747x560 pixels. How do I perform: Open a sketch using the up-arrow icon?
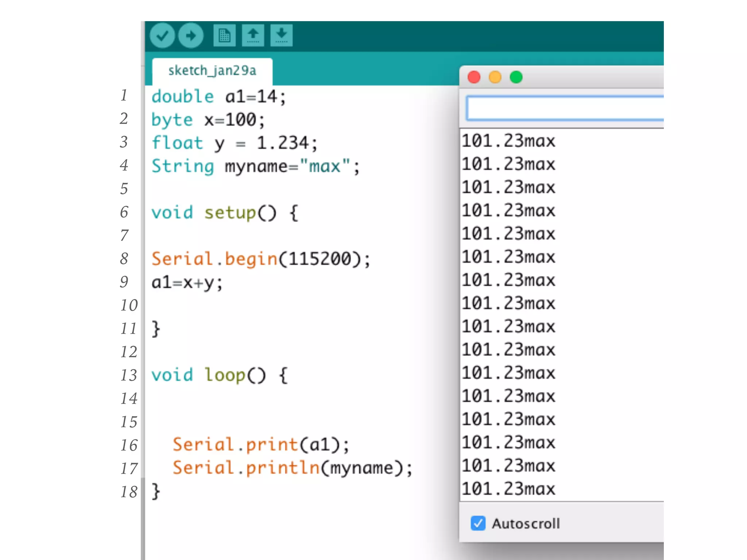(253, 36)
